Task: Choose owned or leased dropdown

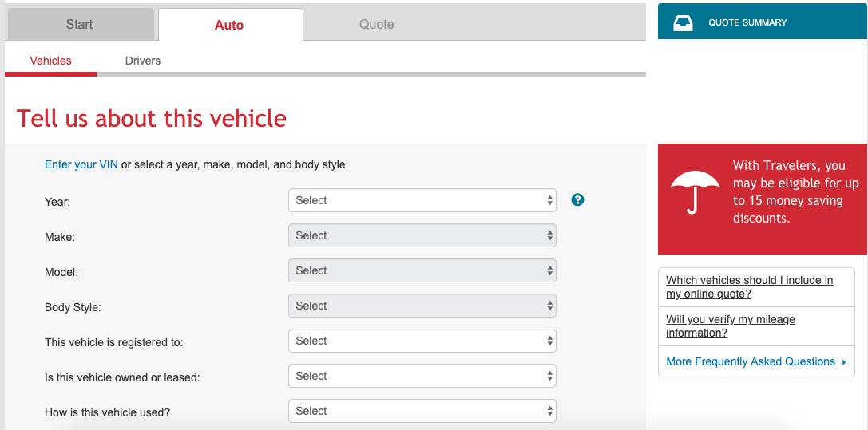Action: point(422,376)
